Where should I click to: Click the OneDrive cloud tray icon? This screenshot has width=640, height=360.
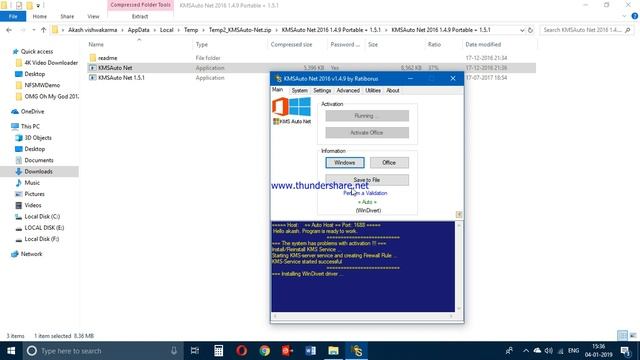537,351
